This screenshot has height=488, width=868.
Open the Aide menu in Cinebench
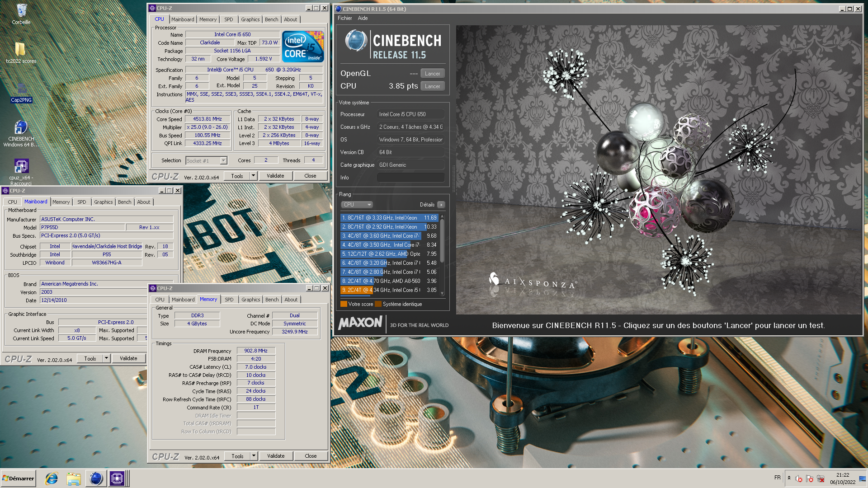pyautogui.click(x=363, y=18)
